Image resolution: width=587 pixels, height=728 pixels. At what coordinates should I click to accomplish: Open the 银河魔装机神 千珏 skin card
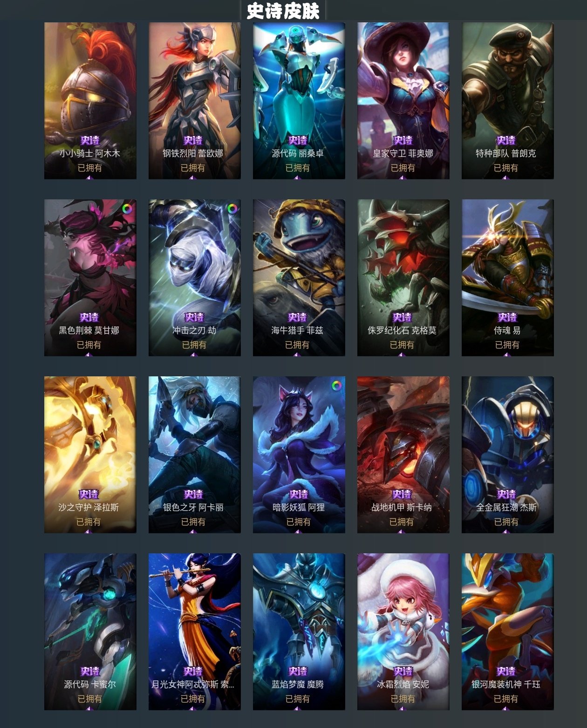508,632
